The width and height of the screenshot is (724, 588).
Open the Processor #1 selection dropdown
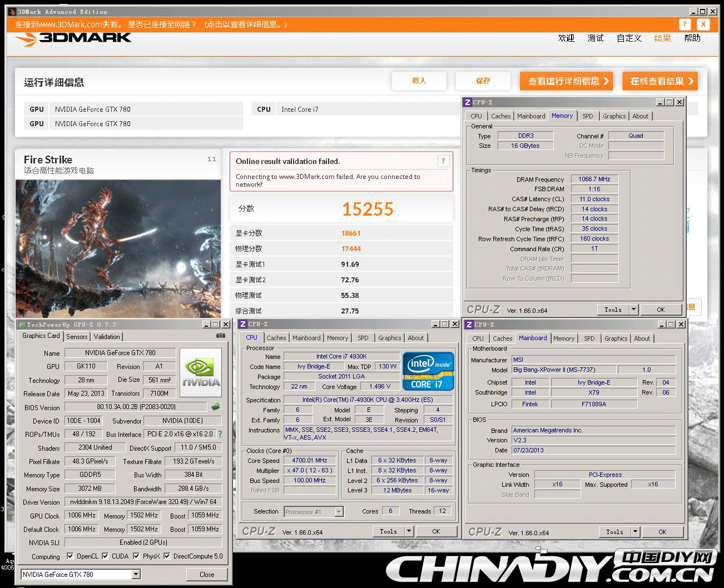pos(339,512)
